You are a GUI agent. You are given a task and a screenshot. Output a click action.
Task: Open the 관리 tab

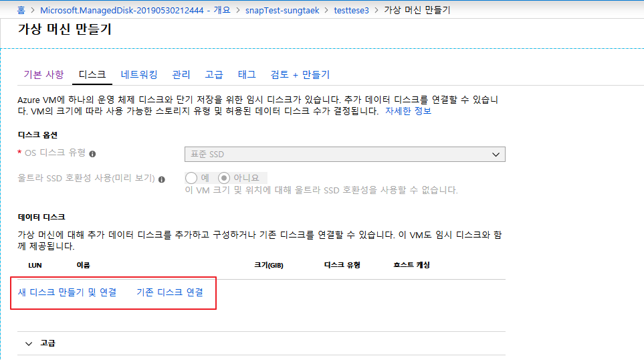click(181, 74)
